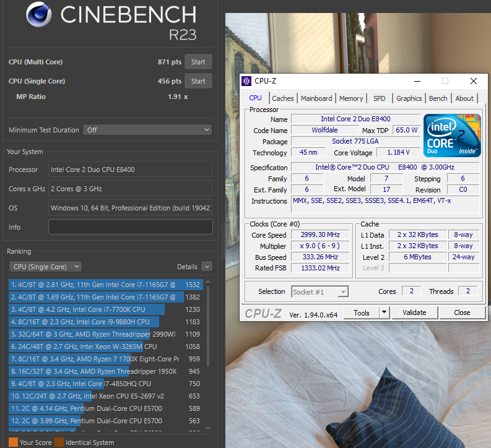Select ranking entry 8 Threadripper 1950X
The image size is (491, 448).
[106, 371]
